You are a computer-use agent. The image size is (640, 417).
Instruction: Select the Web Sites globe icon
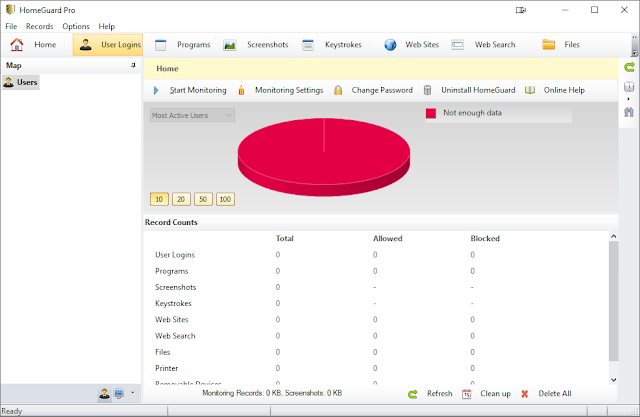point(390,45)
